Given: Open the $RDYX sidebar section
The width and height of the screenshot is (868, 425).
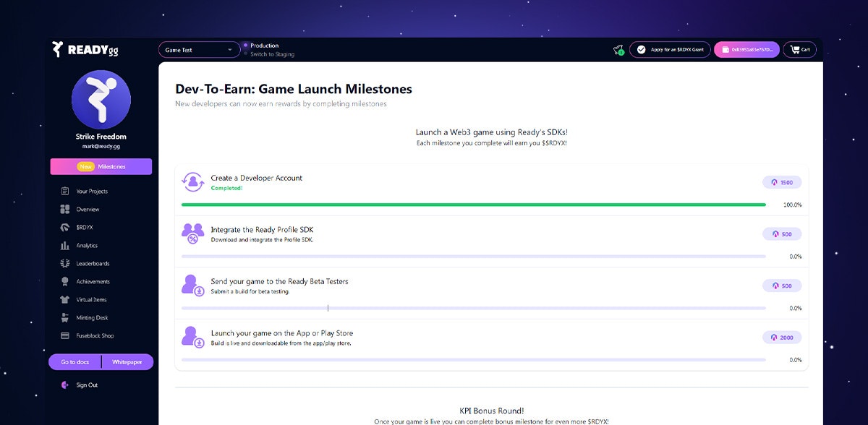Looking at the screenshot, I should click(84, 228).
